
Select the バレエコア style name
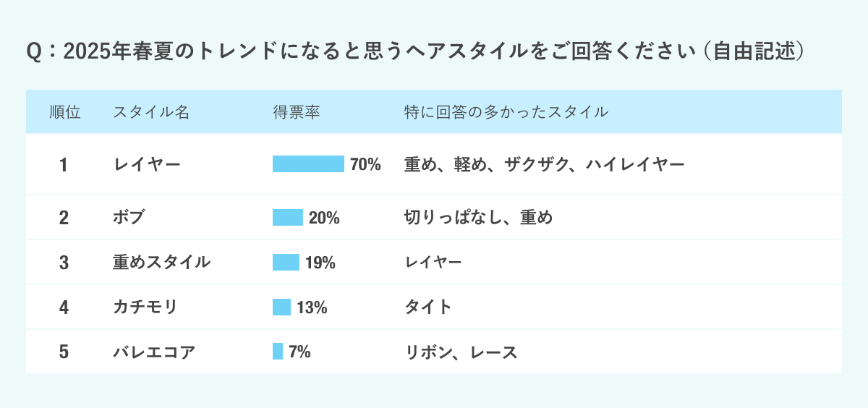coord(154,352)
